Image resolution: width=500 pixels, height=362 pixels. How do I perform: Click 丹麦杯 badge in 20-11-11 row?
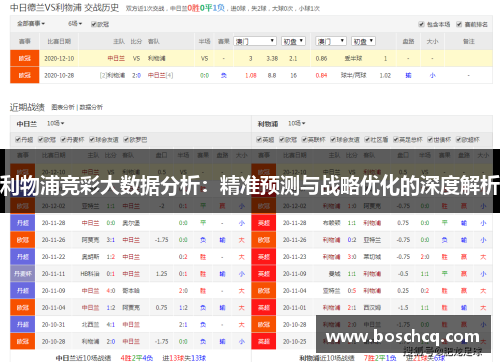pos(23,274)
